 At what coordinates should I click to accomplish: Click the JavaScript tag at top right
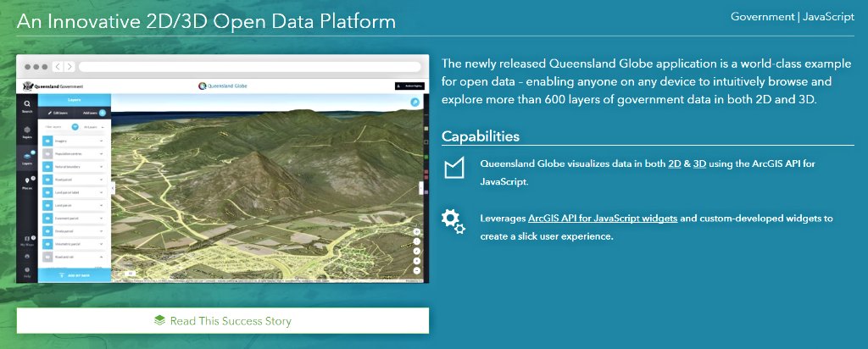828,17
